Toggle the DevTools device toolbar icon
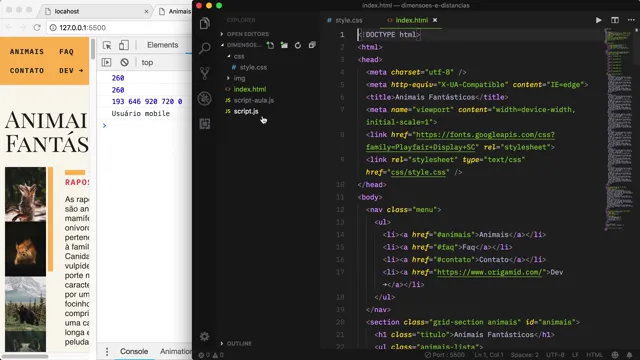Viewport: 640px width, 360px height. click(x=124, y=45)
